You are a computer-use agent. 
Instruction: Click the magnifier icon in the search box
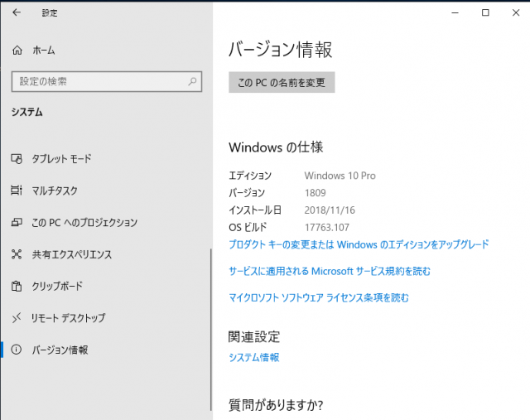192,82
